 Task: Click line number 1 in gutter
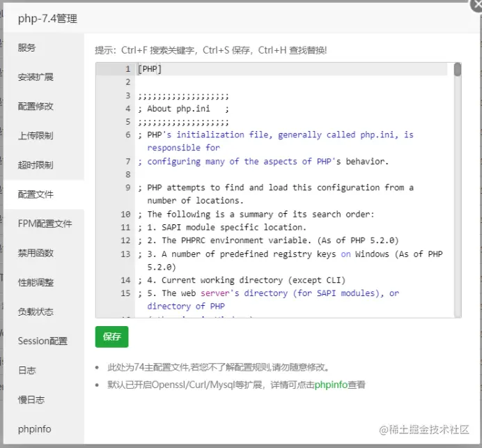point(128,69)
